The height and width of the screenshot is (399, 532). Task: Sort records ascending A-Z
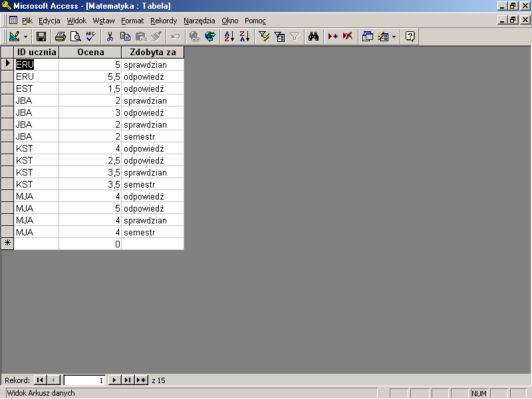(228, 37)
